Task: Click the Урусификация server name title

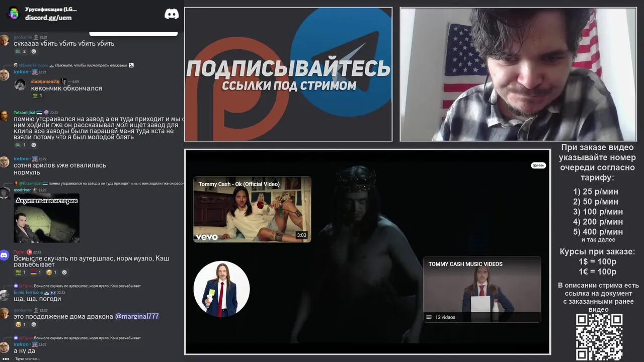Action: click(51, 9)
